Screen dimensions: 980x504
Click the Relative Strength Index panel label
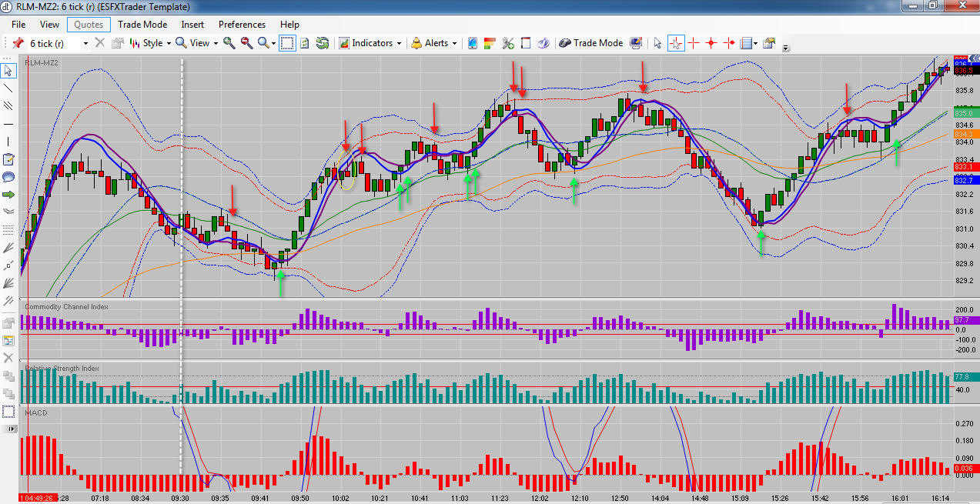pos(62,369)
